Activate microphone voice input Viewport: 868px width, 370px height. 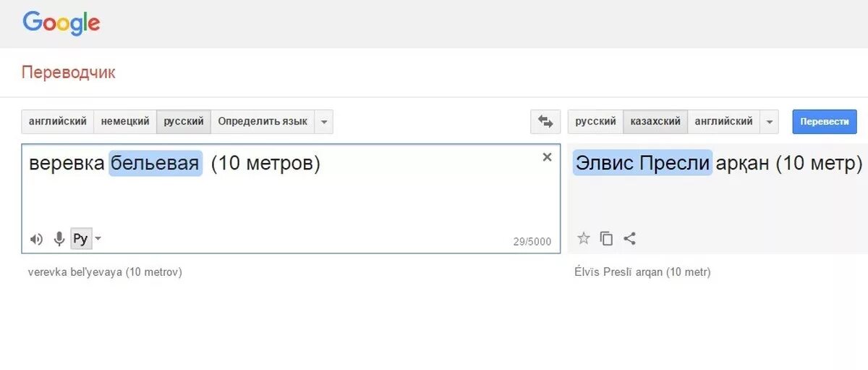tap(59, 239)
